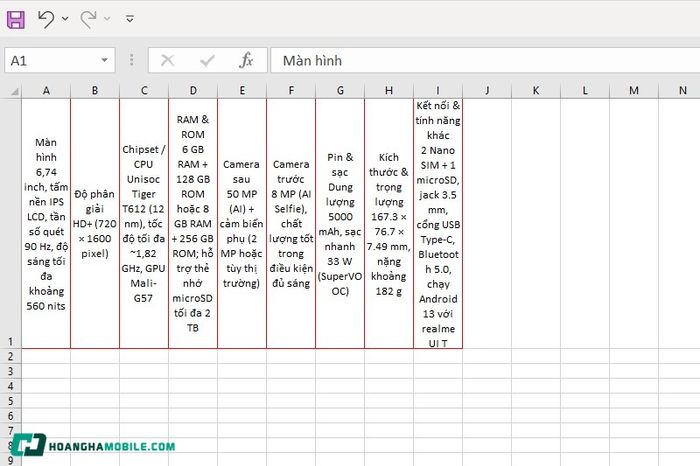
Task: Click the formula bar Enter checkmark
Action: tap(207, 60)
